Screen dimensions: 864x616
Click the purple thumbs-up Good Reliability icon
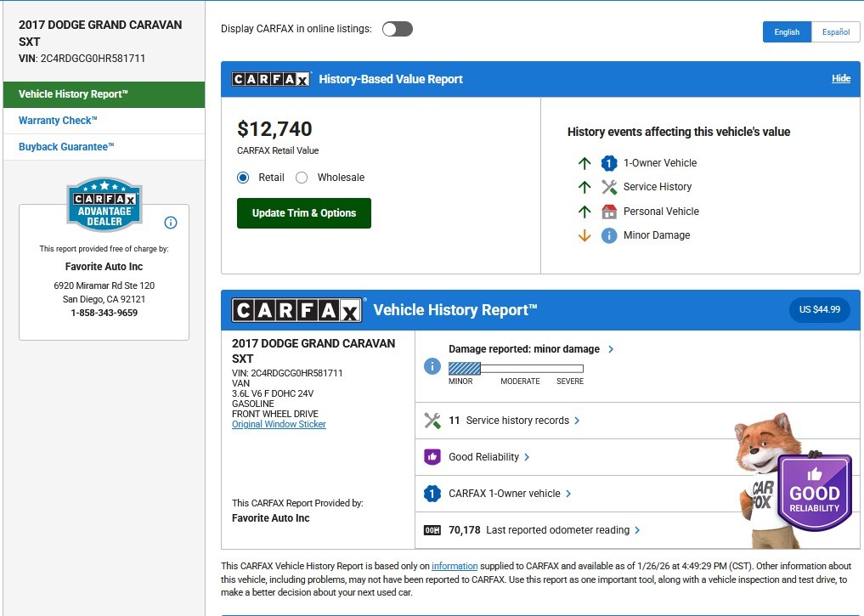(432, 457)
